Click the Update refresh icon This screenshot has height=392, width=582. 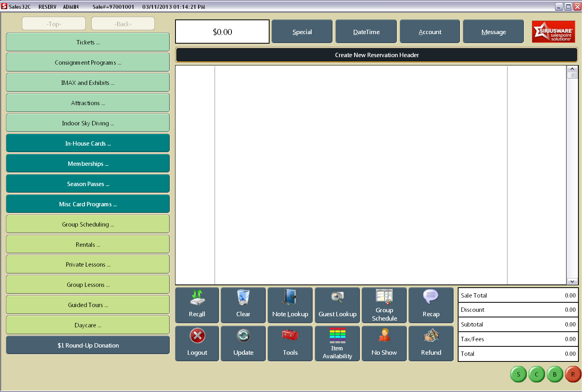coord(243,343)
